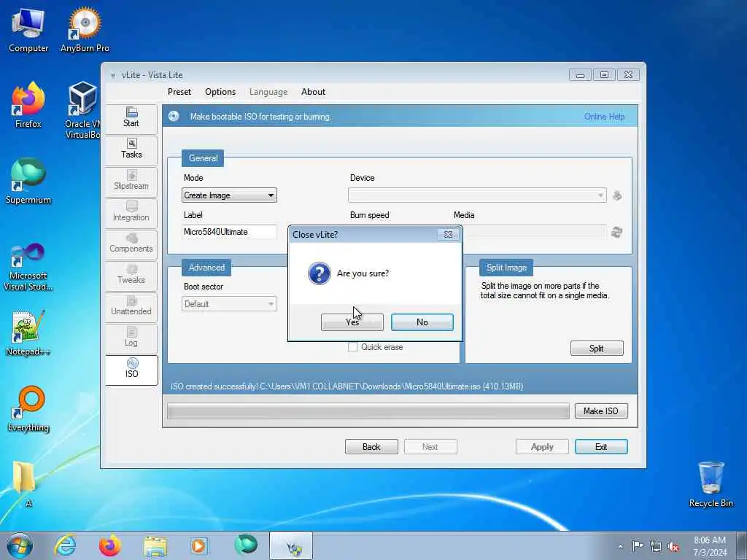The image size is (747, 560).
Task: Toggle the Quick erase checkbox
Action: click(352, 347)
